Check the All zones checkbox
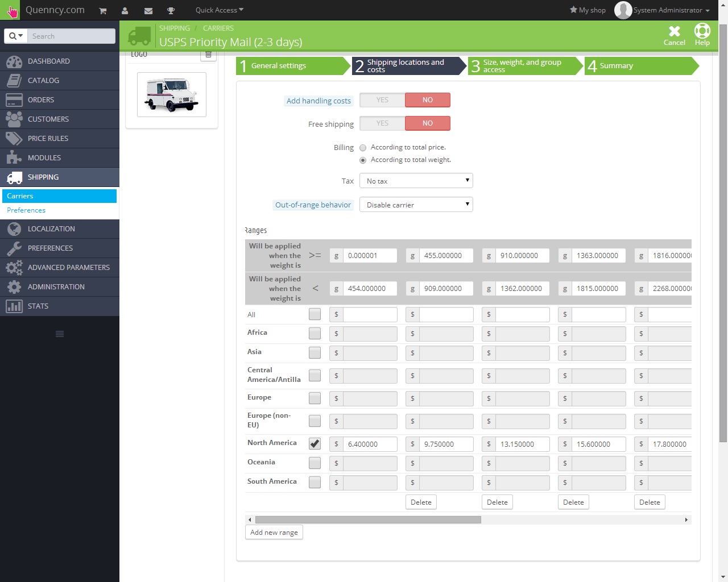This screenshot has width=728, height=582. tap(315, 314)
